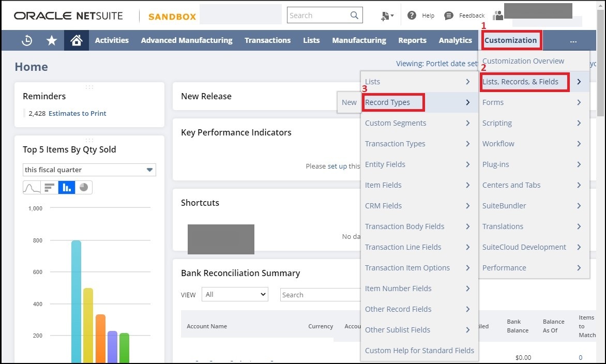Open the VIEW All dropdown

point(235,294)
